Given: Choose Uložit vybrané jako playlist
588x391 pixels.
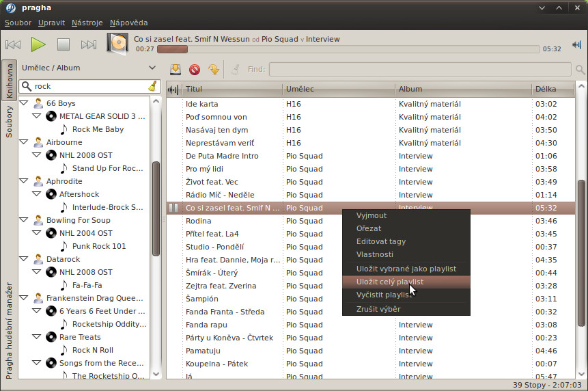Looking at the screenshot, I should click(x=406, y=269).
